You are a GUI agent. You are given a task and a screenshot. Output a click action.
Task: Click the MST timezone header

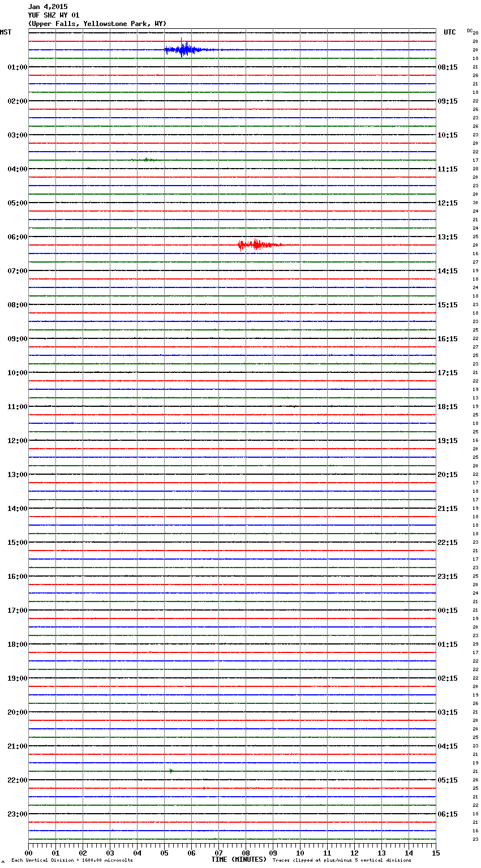[x=6, y=32]
